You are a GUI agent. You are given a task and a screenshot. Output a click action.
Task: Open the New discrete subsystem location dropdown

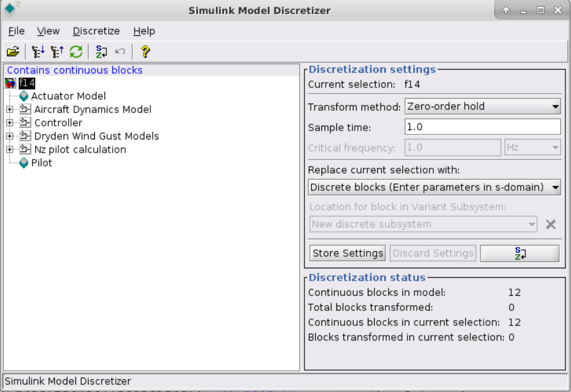pos(423,224)
